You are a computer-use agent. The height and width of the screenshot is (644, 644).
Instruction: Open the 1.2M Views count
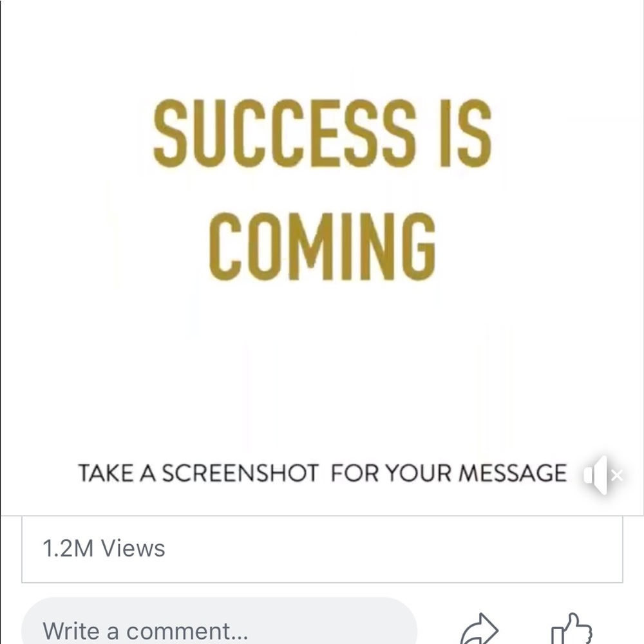104,548
